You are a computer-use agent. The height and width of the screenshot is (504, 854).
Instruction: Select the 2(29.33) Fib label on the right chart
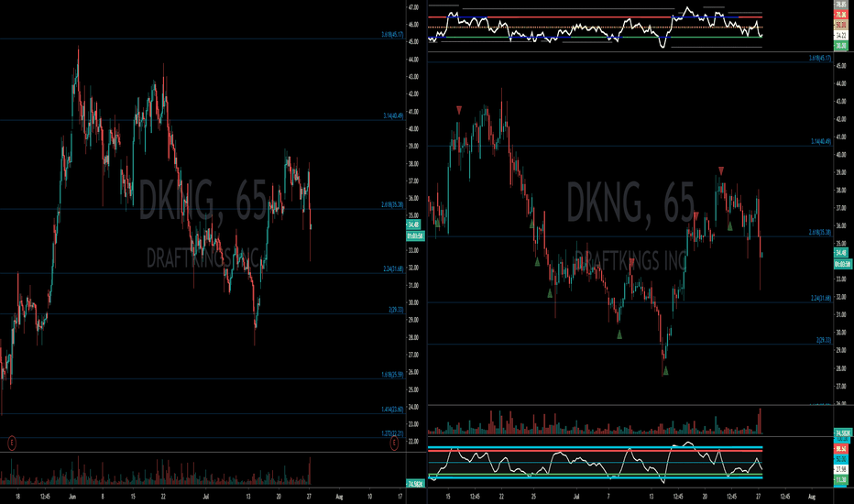click(x=824, y=340)
